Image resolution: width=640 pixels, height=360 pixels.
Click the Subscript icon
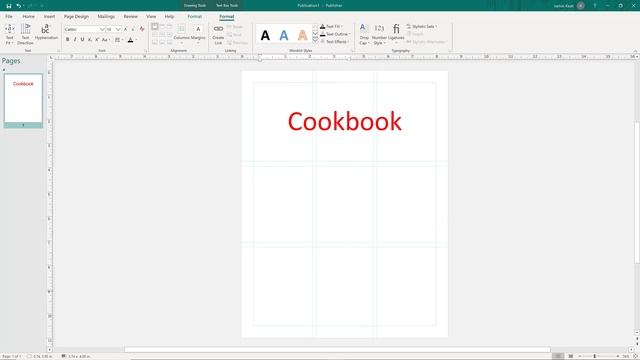click(90, 40)
